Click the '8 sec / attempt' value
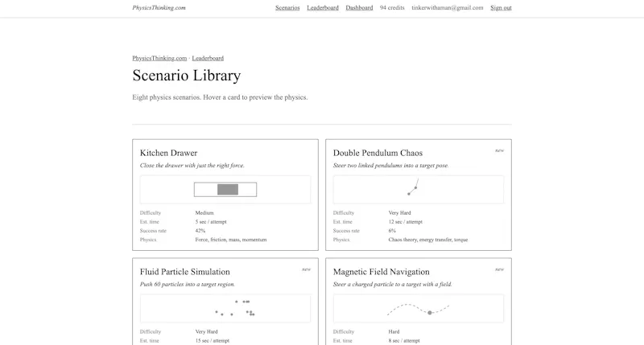644x345 pixels. pos(404,341)
